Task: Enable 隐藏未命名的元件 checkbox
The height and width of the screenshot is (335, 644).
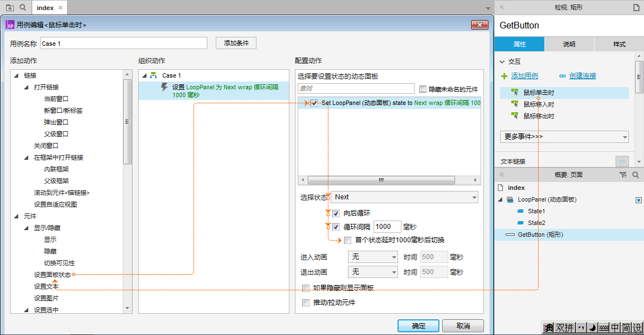Action: [423, 89]
